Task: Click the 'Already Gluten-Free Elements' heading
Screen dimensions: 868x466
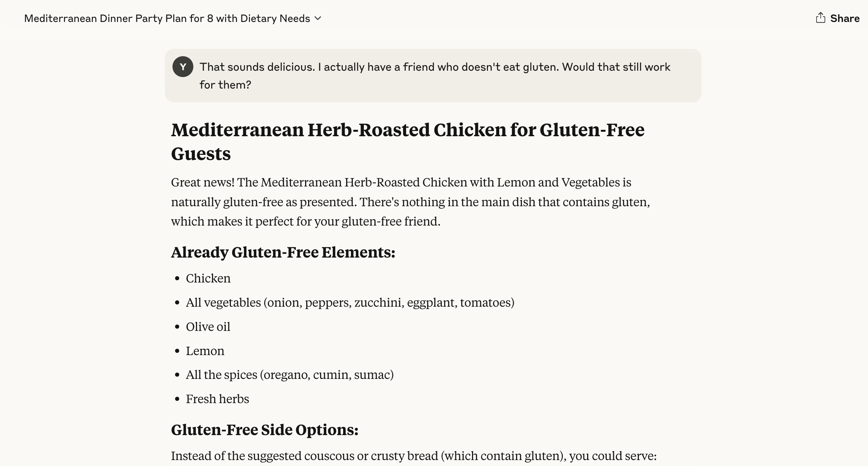Action: pos(283,252)
